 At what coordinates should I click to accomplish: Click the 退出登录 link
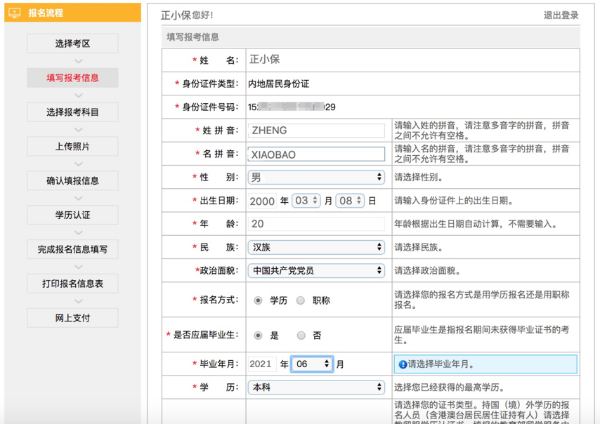tap(561, 15)
